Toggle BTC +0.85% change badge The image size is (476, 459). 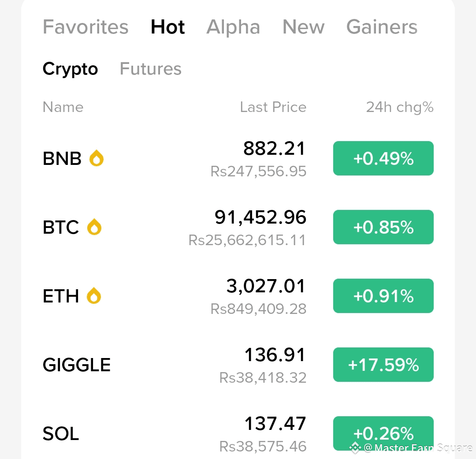383,227
